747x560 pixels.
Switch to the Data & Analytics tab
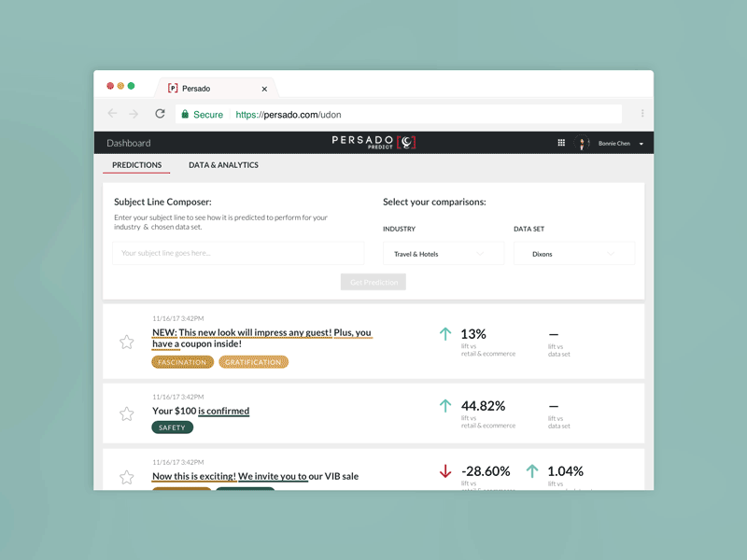pos(222,165)
